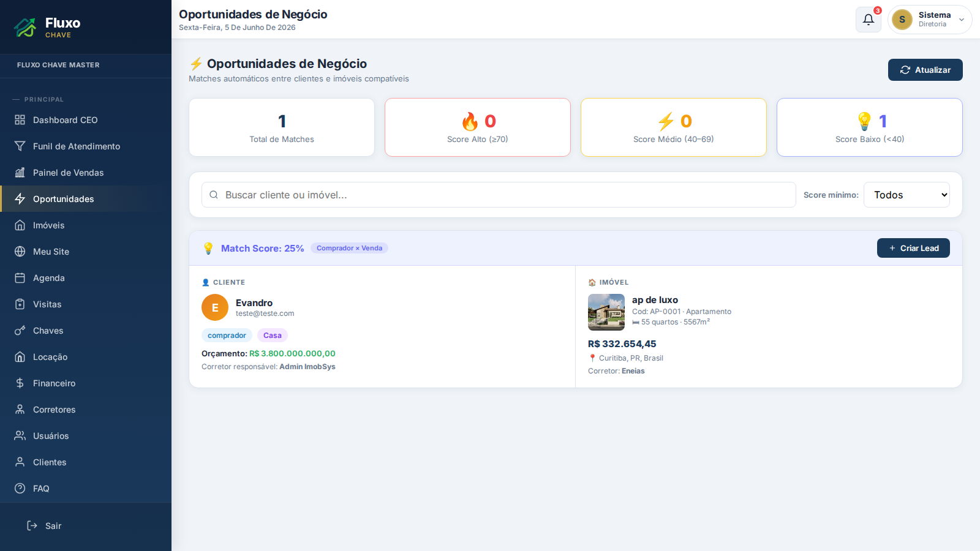Image resolution: width=980 pixels, height=551 pixels.
Task: Open the Score mínimo dropdown
Action: (x=907, y=195)
